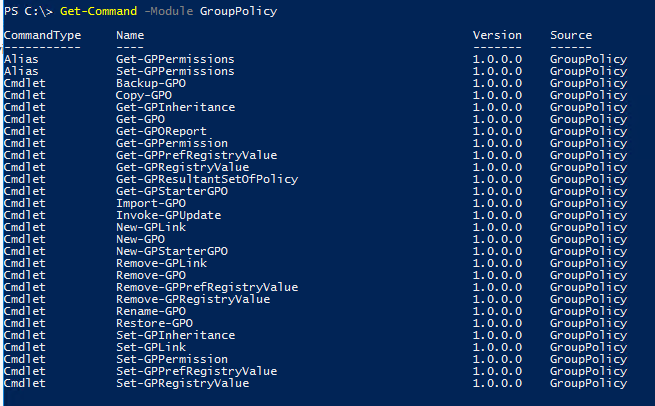Click the CommandType column header
Viewport: 655px width, 406px height.
pyautogui.click(x=42, y=36)
